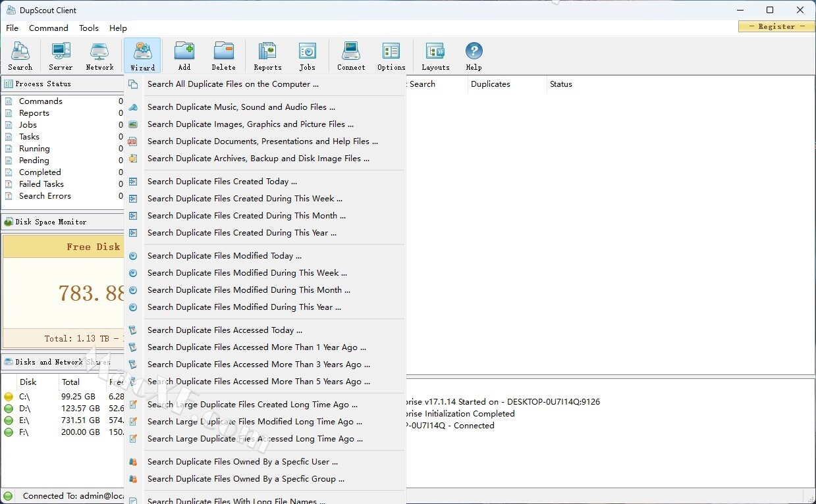Screen dimensions: 816x504
Task: Choose Search Duplicate Documents, Presentations and Help Files
Action: 265,141
